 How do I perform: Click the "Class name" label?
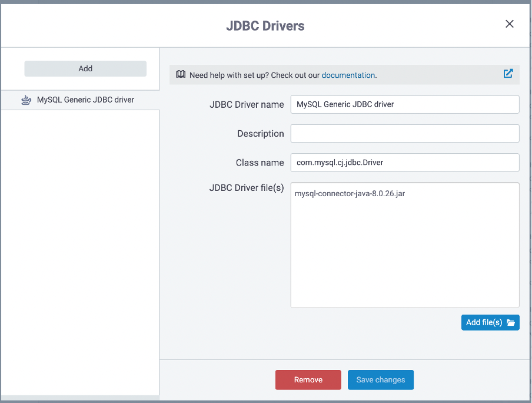[x=260, y=162]
